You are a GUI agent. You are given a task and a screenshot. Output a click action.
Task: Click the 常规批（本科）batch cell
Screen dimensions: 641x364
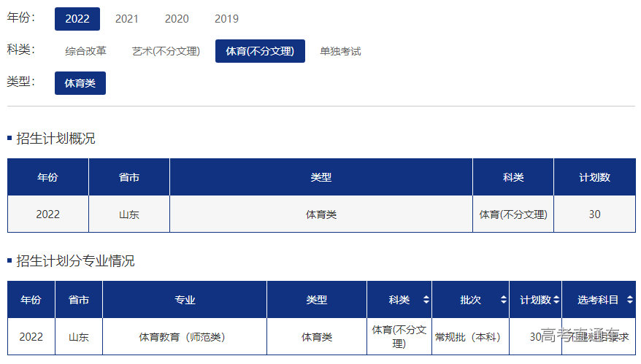point(469,337)
